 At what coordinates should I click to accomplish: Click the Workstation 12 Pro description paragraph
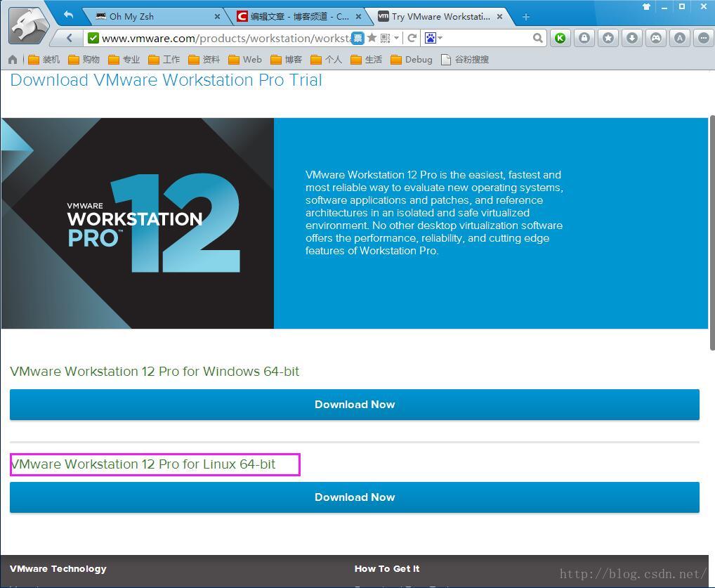point(434,213)
